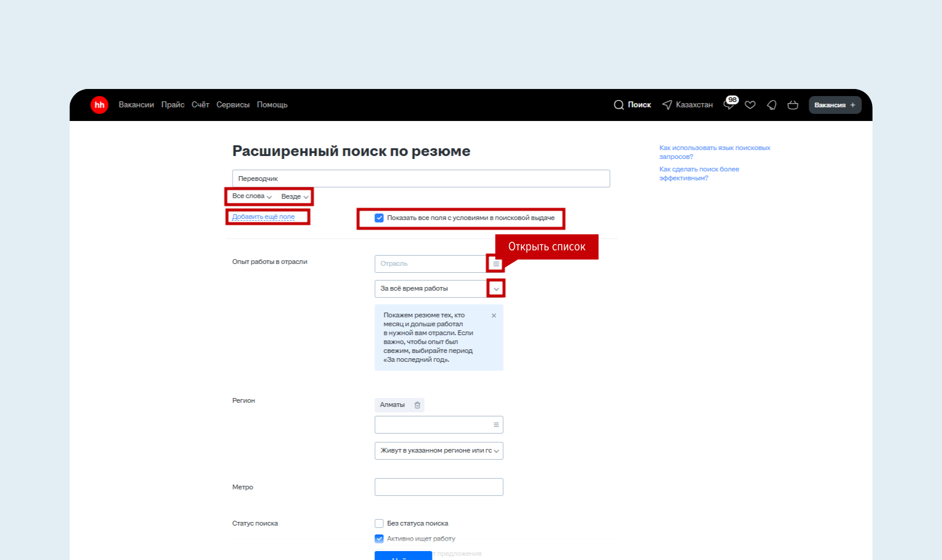Open Как использовать язык поисковых запросов link
Image resolution: width=942 pixels, height=560 pixels.
(715, 152)
